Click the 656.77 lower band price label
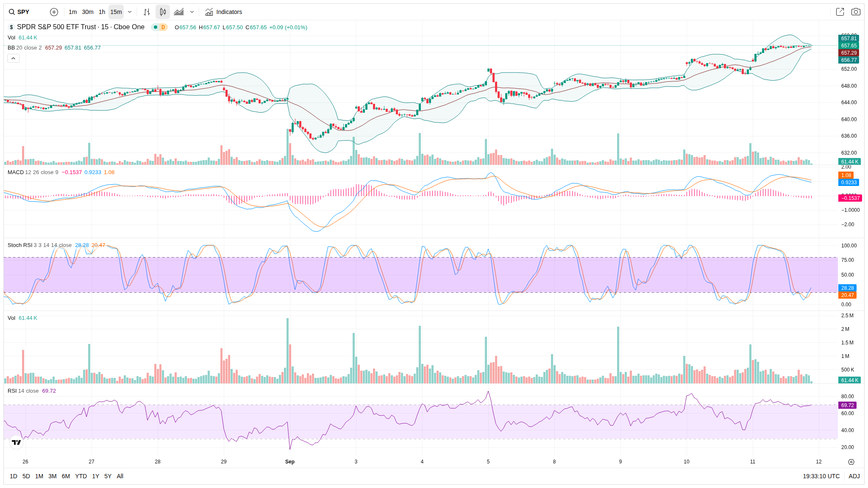 pos(849,60)
